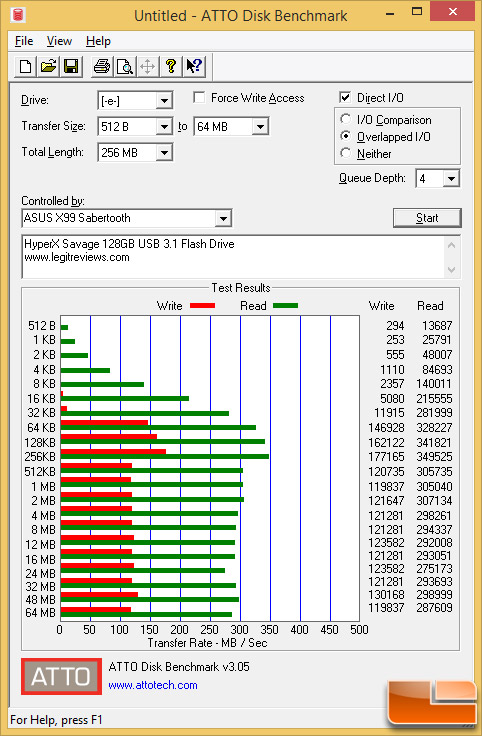
Task: Click the 128KB row label
Action: 40,443
